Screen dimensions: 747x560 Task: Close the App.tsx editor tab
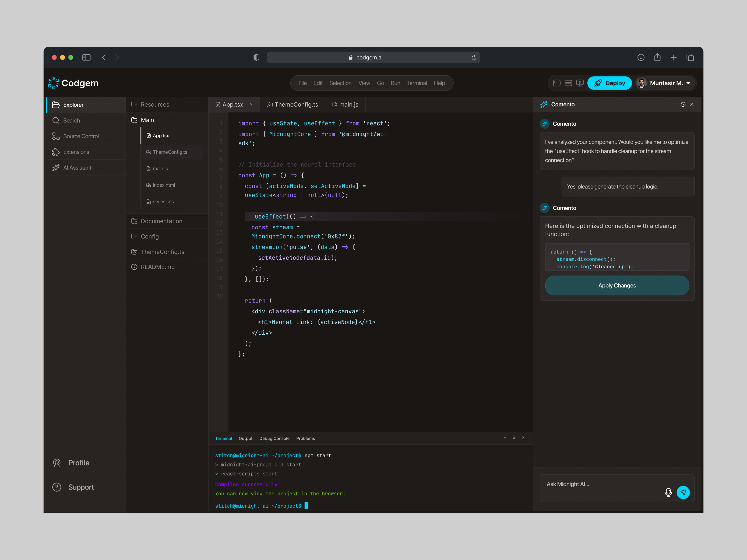(x=251, y=104)
